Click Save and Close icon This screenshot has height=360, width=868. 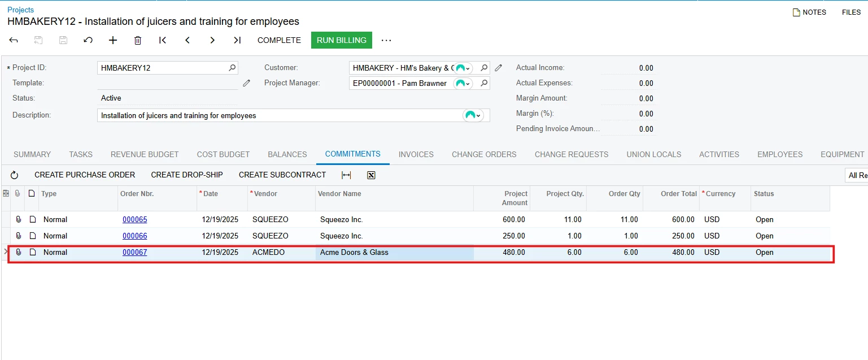click(38, 40)
